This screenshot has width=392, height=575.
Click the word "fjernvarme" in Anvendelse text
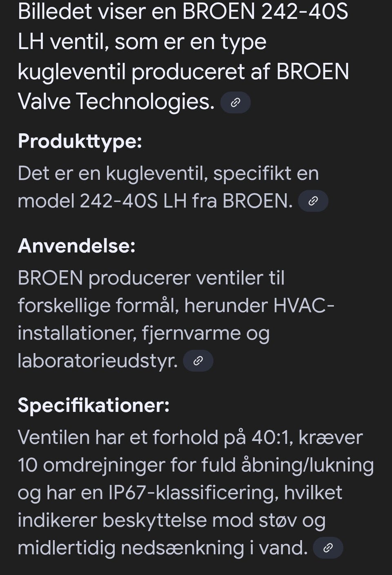(x=191, y=333)
